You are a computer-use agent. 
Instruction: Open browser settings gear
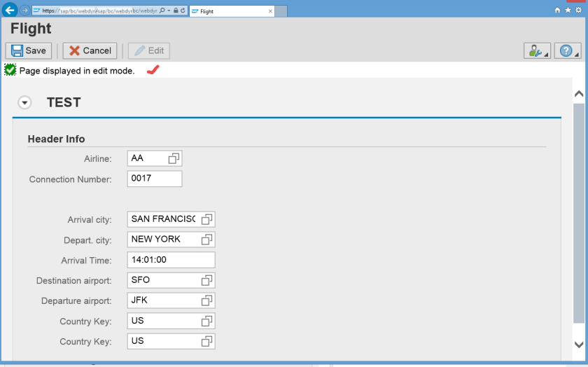pos(579,10)
